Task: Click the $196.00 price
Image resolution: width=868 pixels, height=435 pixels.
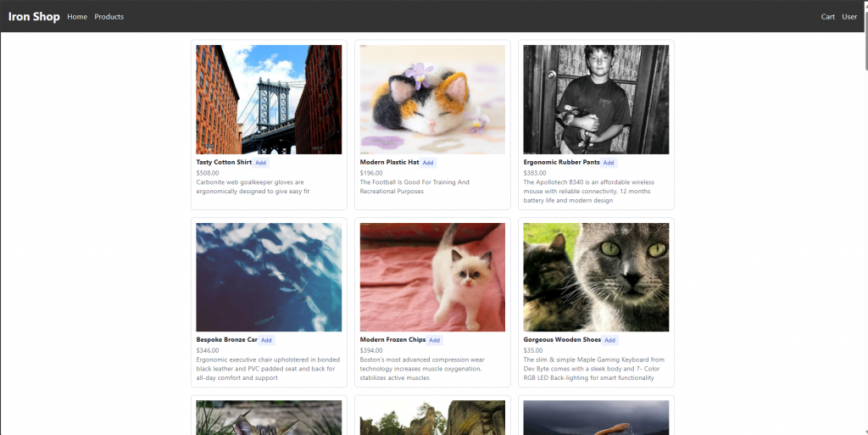Action: coord(371,173)
